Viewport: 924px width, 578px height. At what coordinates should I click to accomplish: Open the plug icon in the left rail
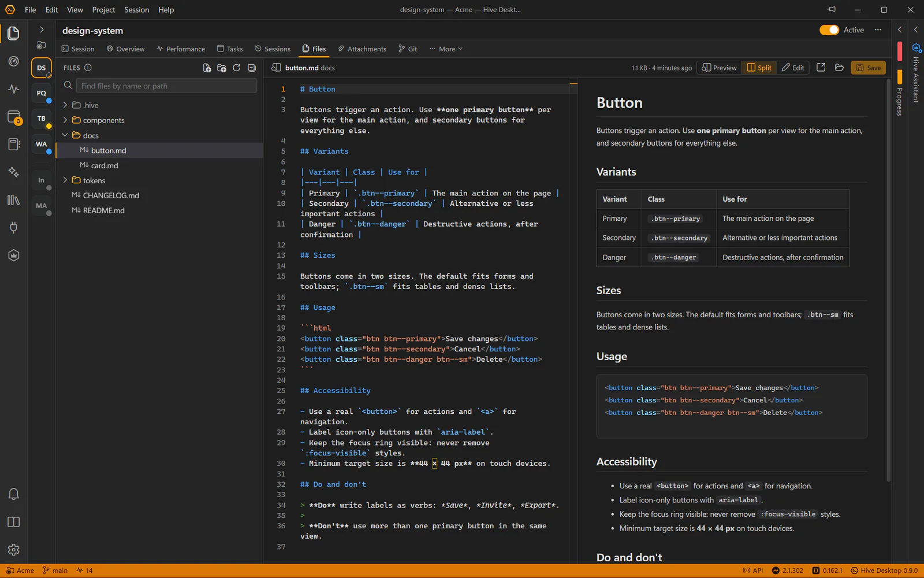13,228
